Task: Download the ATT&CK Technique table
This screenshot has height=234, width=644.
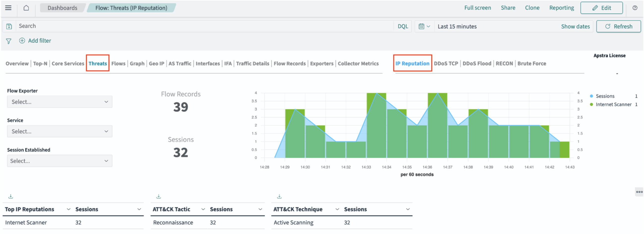Action: [x=279, y=197]
